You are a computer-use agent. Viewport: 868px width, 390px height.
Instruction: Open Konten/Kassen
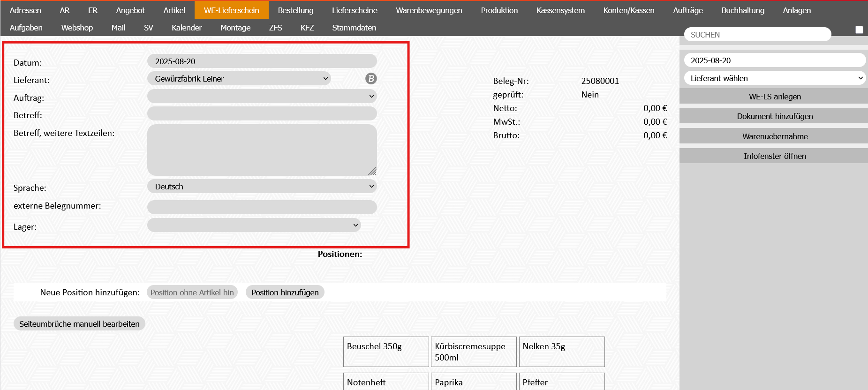[629, 10]
